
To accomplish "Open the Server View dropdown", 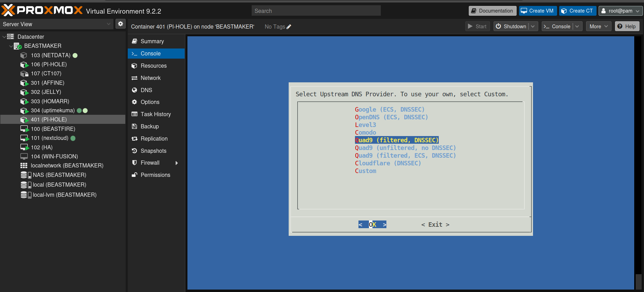I will click(109, 24).
